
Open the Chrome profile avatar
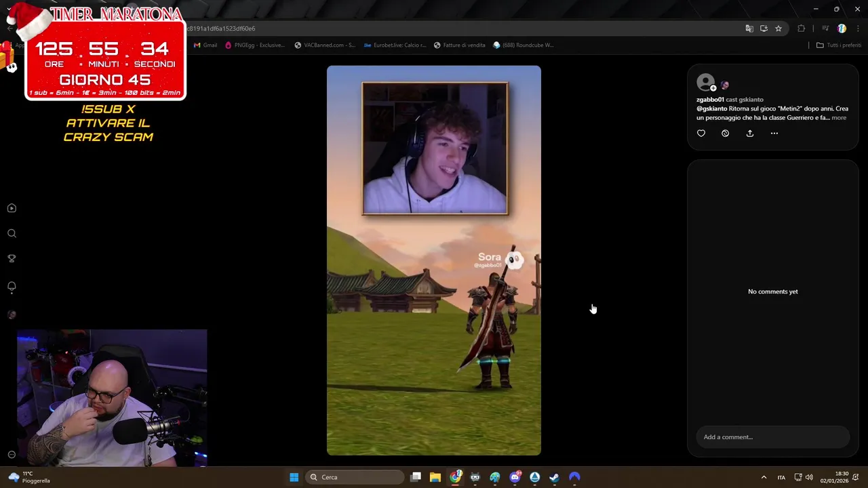(842, 28)
